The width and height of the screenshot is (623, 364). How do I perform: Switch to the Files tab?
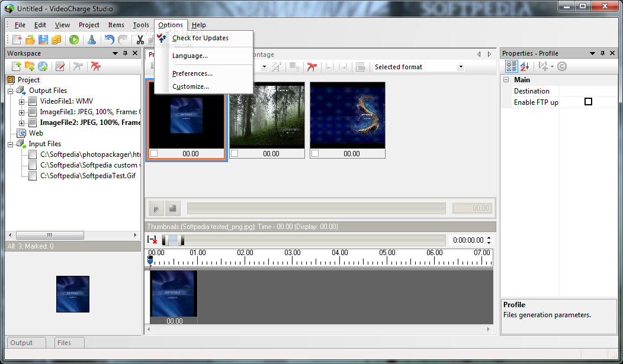point(69,343)
